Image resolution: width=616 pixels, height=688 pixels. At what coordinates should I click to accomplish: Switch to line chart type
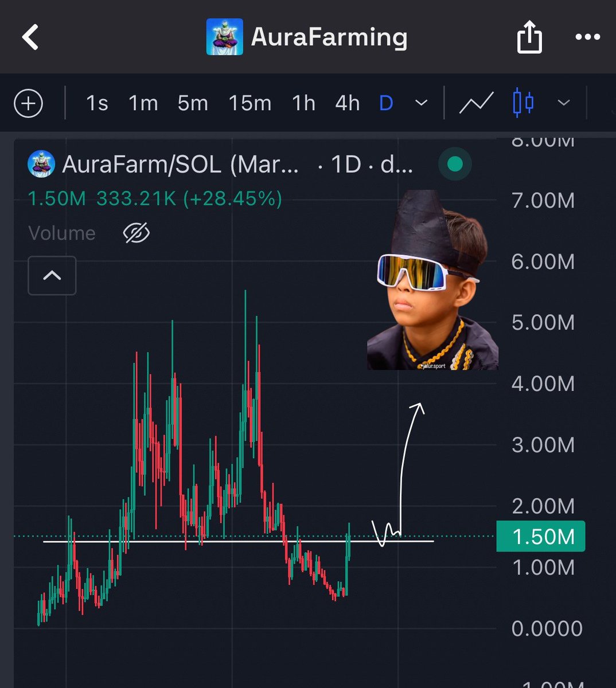point(476,103)
